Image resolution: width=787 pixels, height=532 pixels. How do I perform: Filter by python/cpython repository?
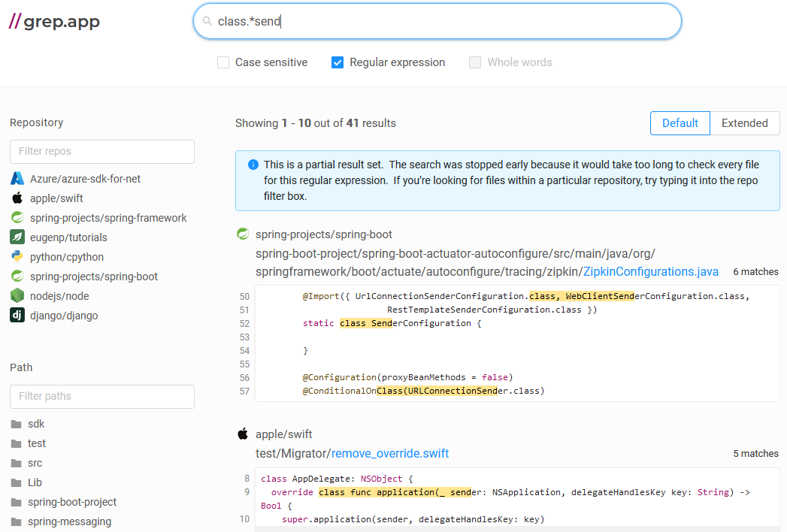click(67, 257)
